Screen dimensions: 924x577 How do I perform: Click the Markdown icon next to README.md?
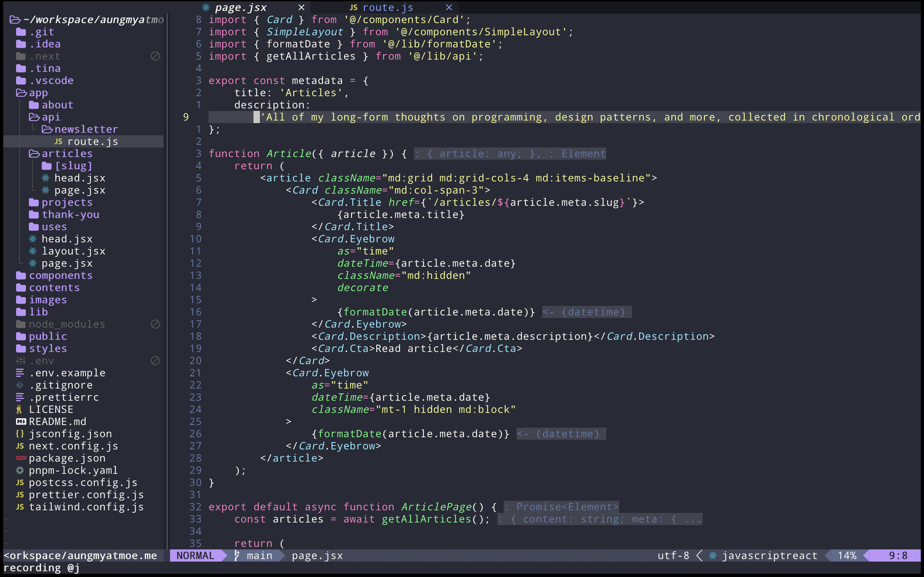pyautogui.click(x=21, y=421)
